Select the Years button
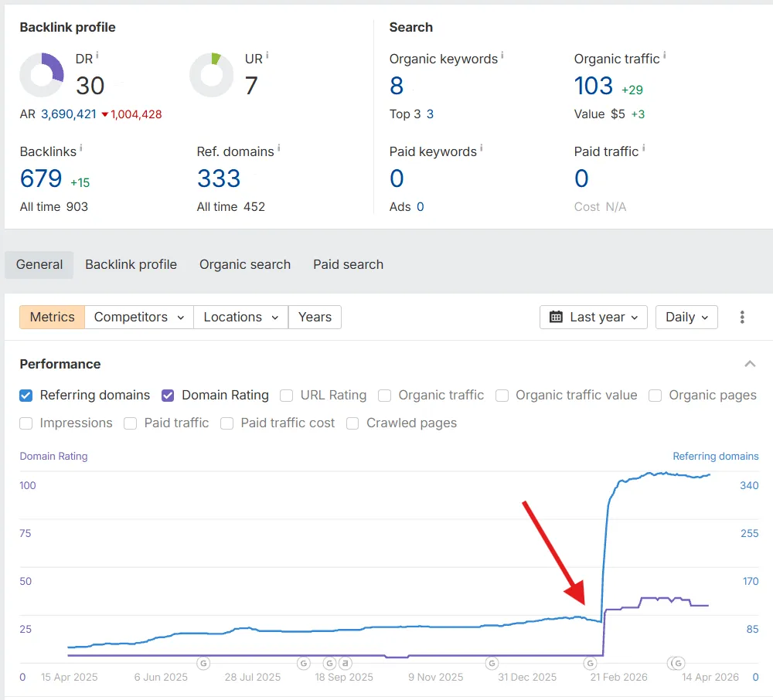The height and width of the screenshot is (700, 773). coord(315,317)
